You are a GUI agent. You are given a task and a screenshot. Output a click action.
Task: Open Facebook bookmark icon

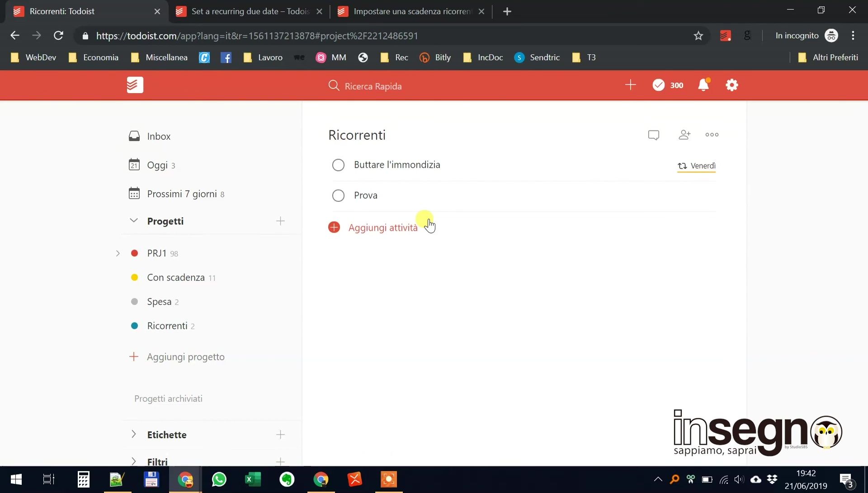point(226,57)
